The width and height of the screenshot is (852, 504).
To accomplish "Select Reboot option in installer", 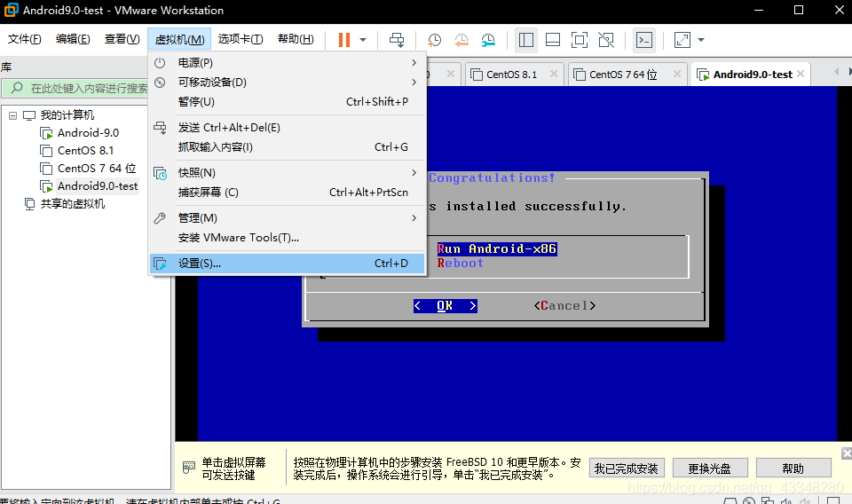I will pos(461,263).
